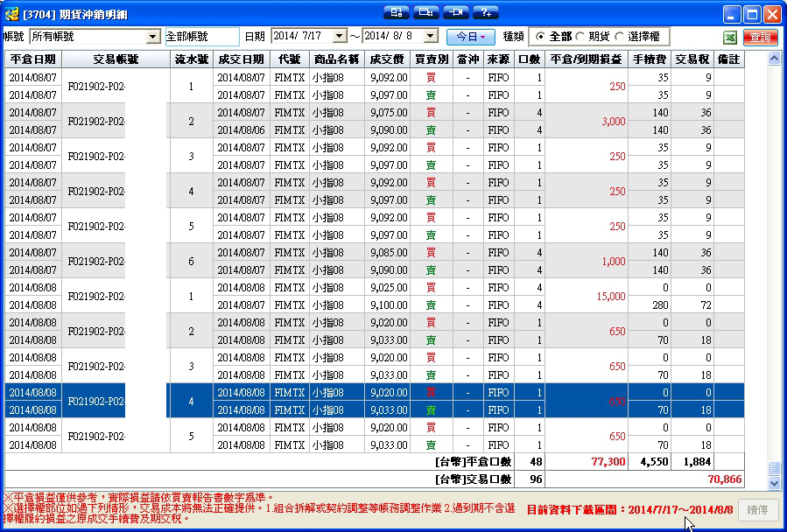Click the 來源 column header

(x=499, y=59)
